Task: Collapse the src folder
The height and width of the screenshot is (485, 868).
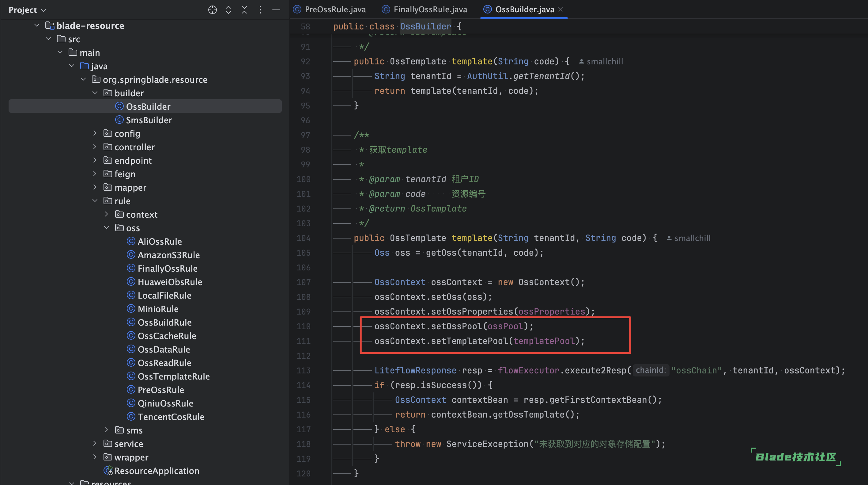Action: [48, 39]
